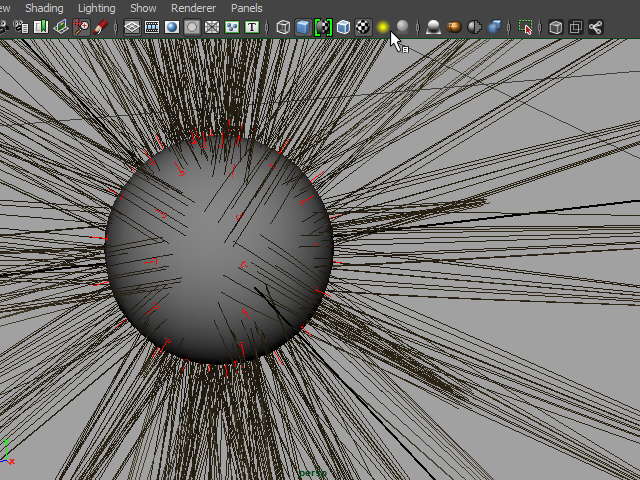
Task: Toggle the Gate Mask icon
Action: [192, 27]
